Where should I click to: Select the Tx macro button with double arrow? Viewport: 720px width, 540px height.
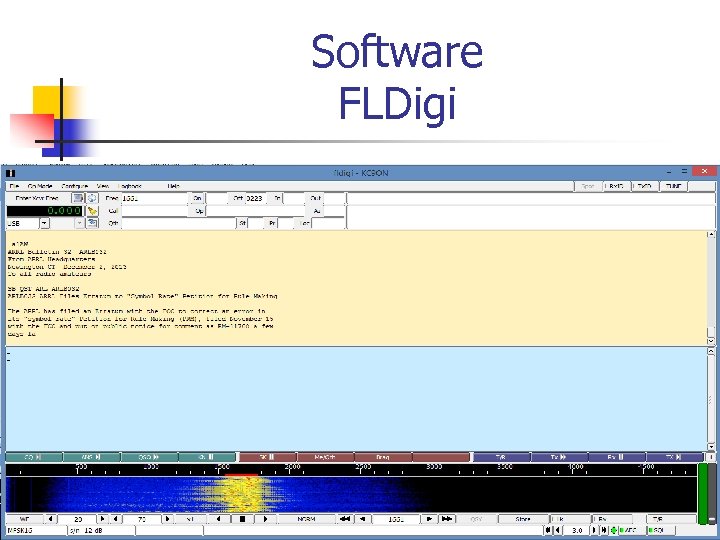tap(559, 457)
